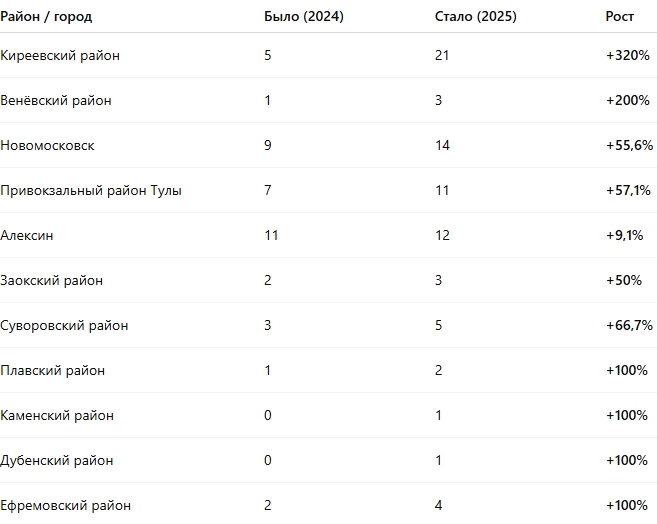This screenshot has height=524, width=657.
Task: Select the "Плавский район" cell
Action: [x=52, y=370]
